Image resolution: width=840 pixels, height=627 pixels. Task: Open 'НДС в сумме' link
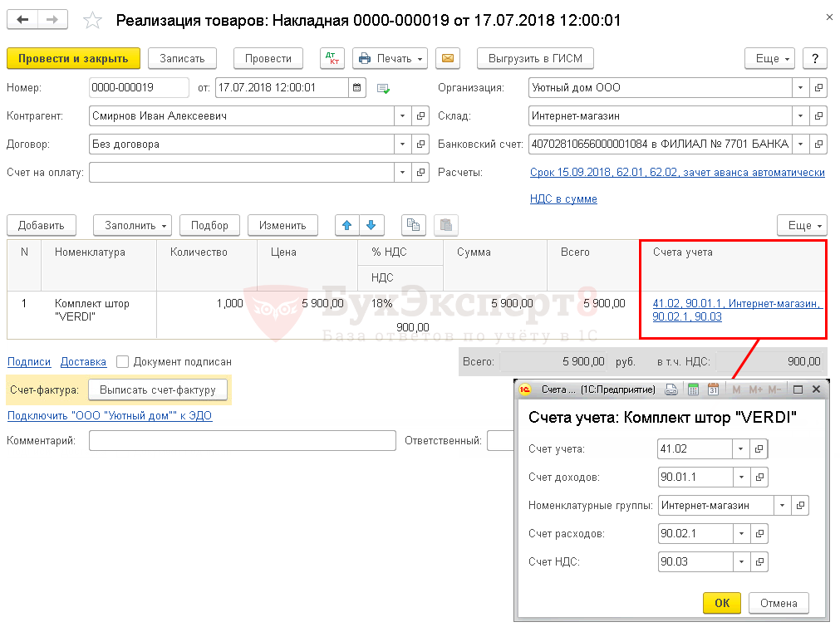[563, 199]
